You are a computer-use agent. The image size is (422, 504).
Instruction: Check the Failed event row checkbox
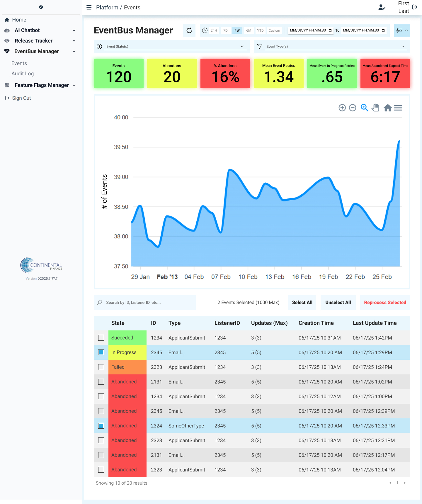click(x=101, y=367)
